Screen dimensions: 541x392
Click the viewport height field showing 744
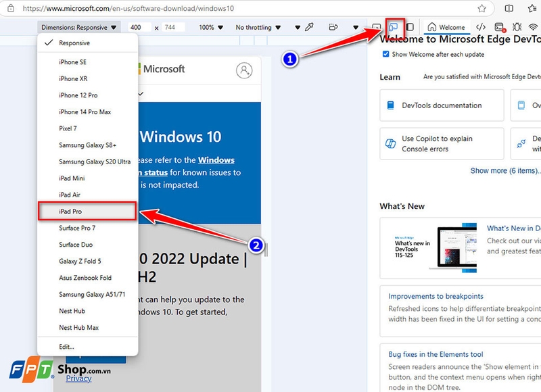pyautogui.click(x=174, y=27)
